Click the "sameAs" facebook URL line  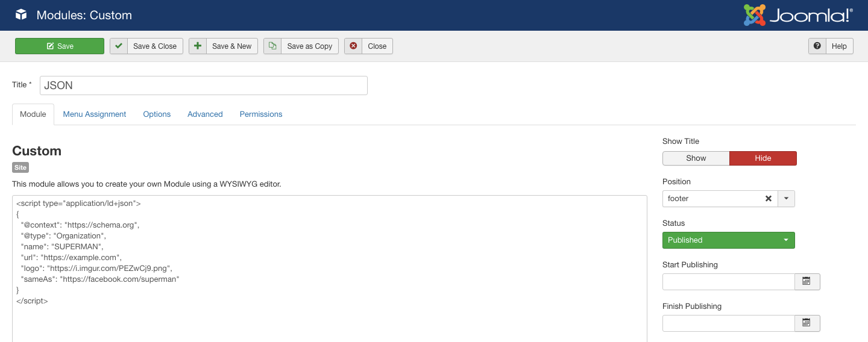coord(100,279)
